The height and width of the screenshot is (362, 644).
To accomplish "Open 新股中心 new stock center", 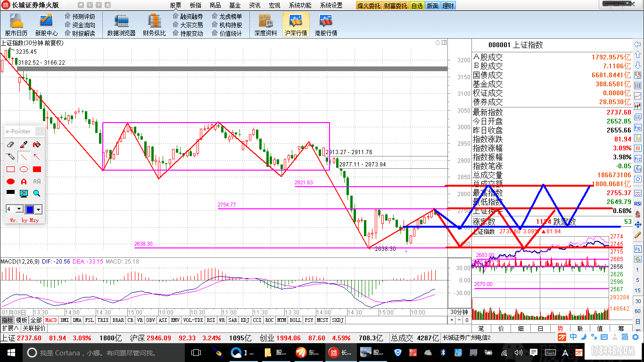I will coord(46,25).
